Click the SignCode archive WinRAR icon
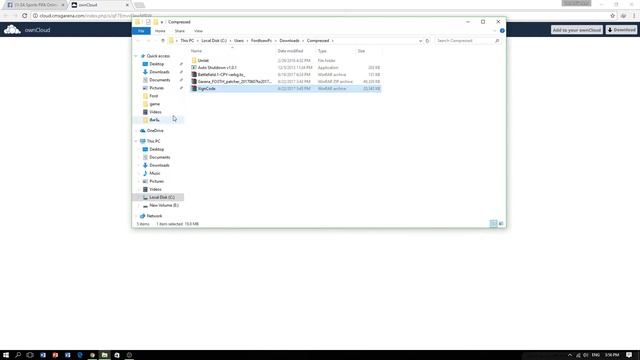This screenshot has height=360, width=640. [x=194, y=89]
